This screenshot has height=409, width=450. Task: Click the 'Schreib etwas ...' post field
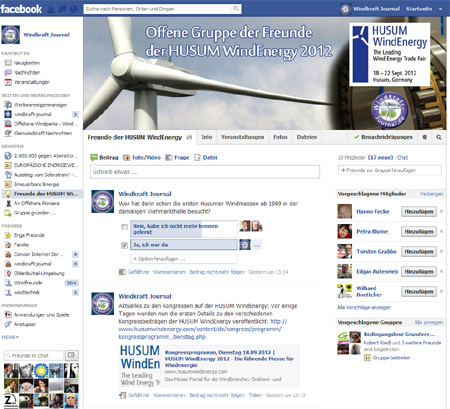pyautogui.click(x=205, y=172)
